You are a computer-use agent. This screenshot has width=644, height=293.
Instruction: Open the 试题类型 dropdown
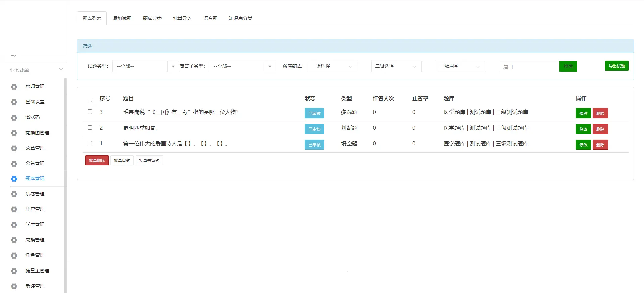[x=146, y=66]
